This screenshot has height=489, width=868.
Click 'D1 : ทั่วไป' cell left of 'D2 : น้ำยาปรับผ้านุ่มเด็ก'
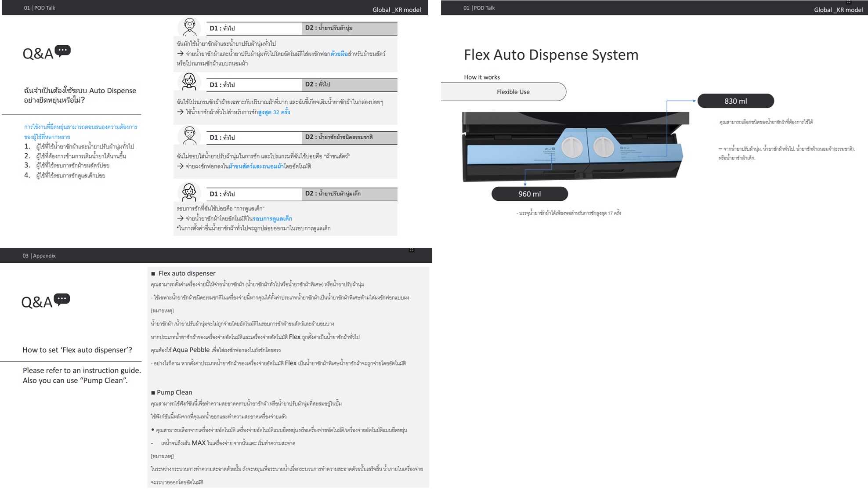[x=254, y=194]
